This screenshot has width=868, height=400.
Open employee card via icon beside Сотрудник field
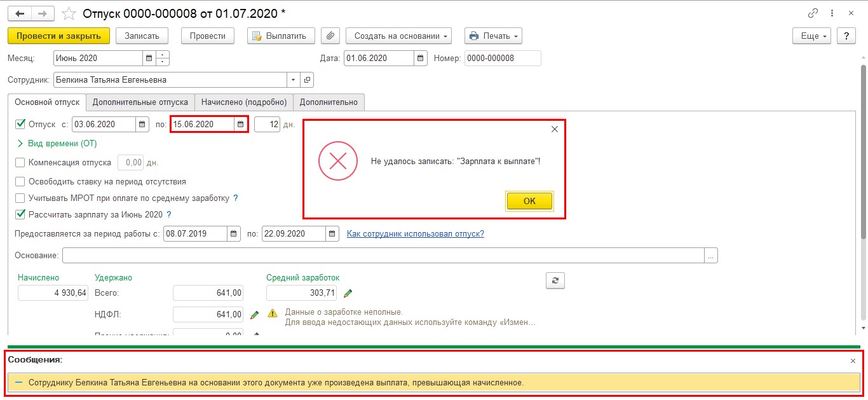(x=307, y=80)
